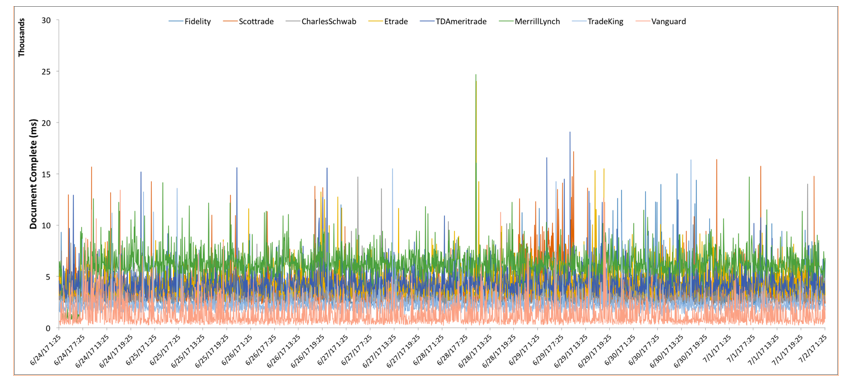Click the 30 value on the y-axis

point(47,20)
